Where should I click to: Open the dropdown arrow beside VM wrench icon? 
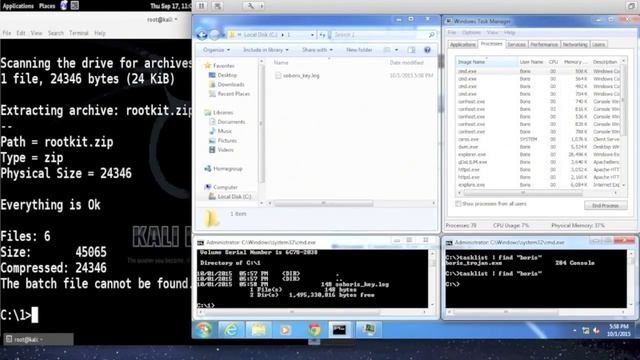click(261, 6)
